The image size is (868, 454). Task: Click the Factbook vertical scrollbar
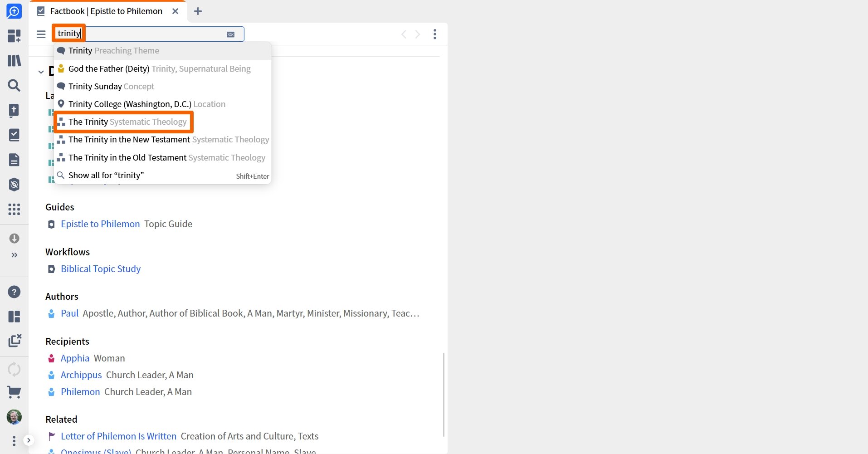(x=444, y=395)
